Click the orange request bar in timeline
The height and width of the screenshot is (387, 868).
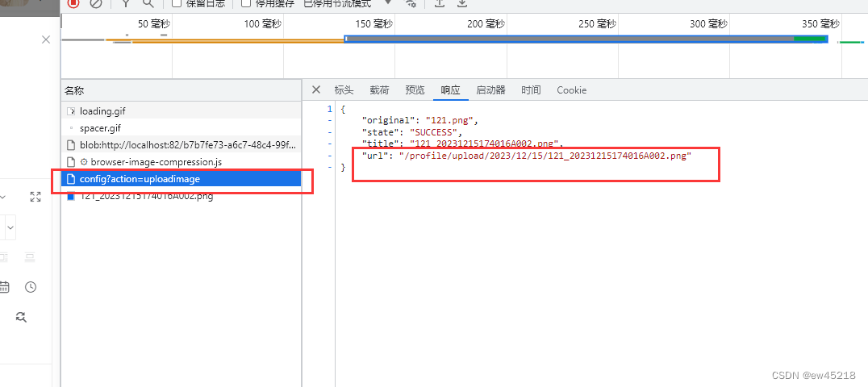coord(225,40)
